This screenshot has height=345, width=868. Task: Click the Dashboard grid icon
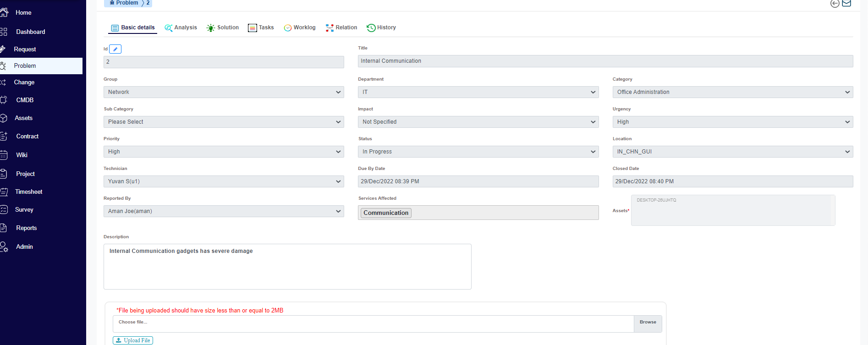coord(4,32)
